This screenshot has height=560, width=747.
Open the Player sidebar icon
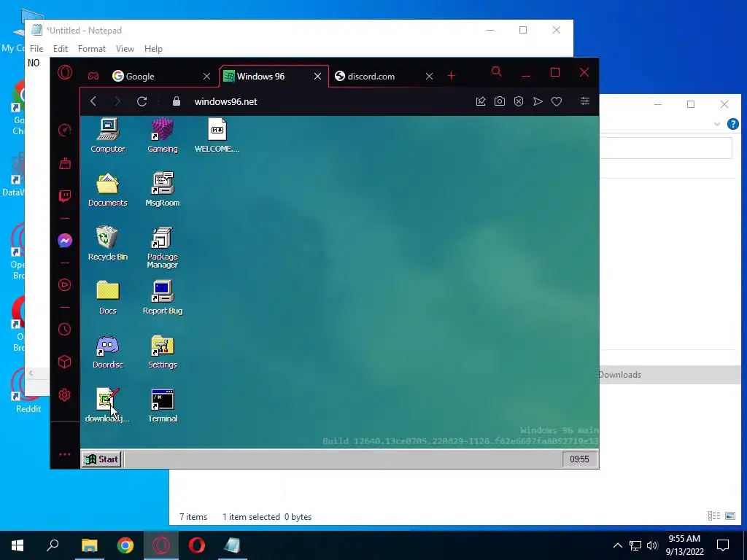(x=65, y=285)
